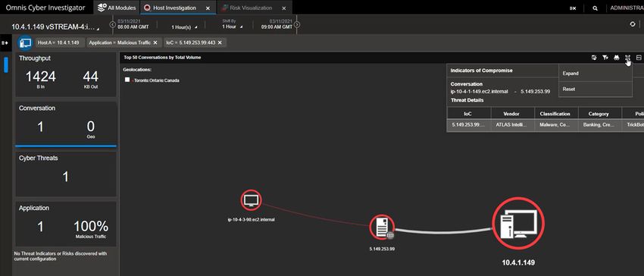Click the panel layout icon at far right
Viewport: 644px width, 276px height.
coord(639,58)
